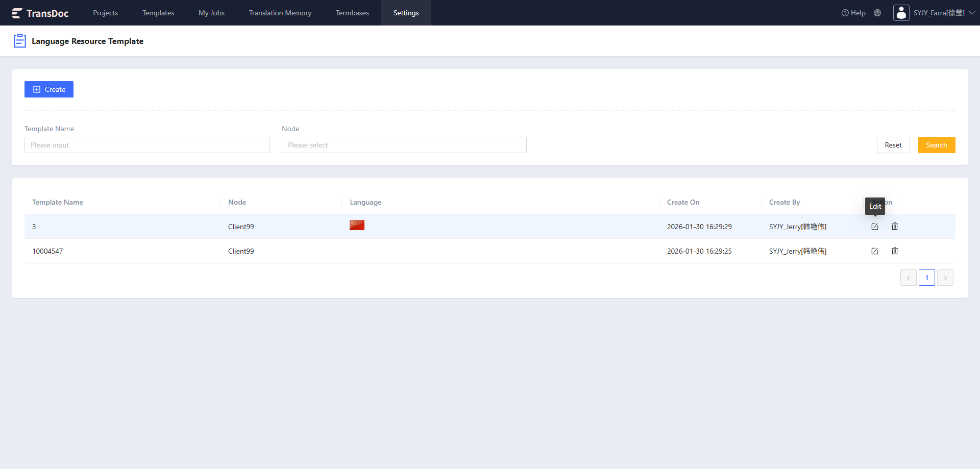Click template name 10004547
The height and width of the screenshot is (469, 980).
47,251
